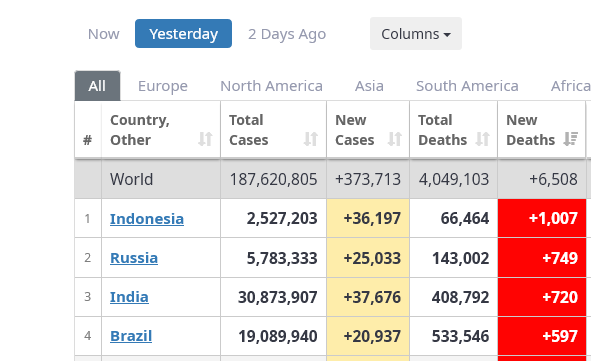Screen dimensions: 591x361
Task: Select Brazil total cases 19,089,940
Action: (278, 336)
